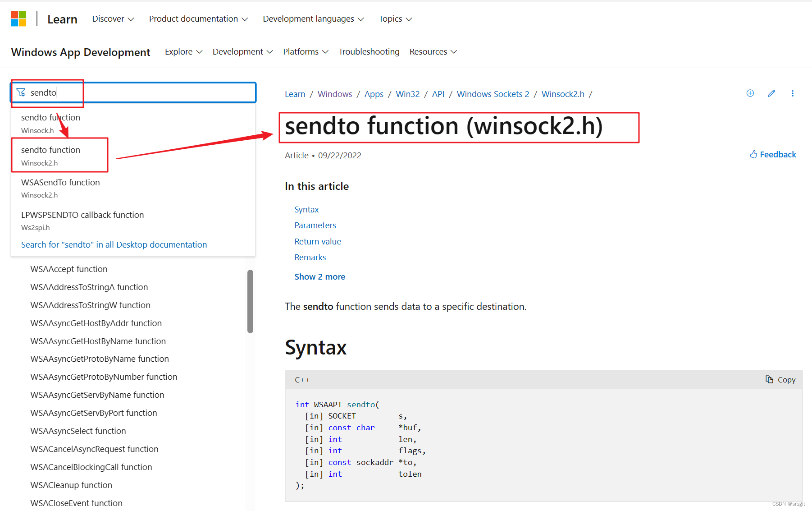The width and height of the screenshot is (812, 511).
Task: Go to API breadcrumb
Action: 438,94
